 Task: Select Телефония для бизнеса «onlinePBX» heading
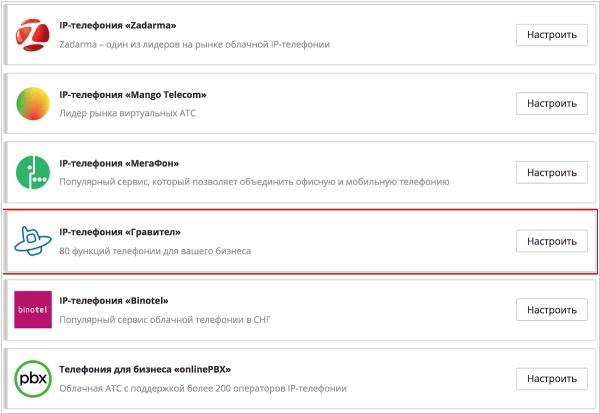tap(145, 370)
